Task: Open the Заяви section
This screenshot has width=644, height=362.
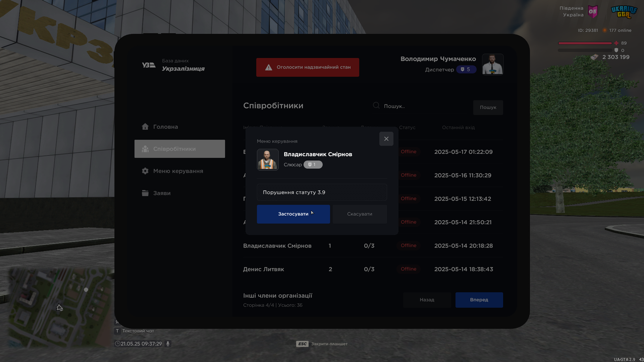Action: pos(180,193)
